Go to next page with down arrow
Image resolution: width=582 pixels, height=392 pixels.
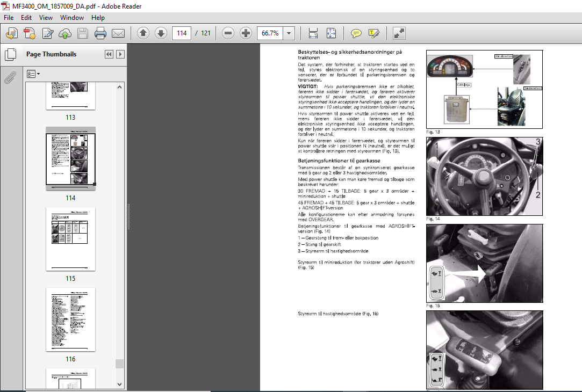pos(161,33)
